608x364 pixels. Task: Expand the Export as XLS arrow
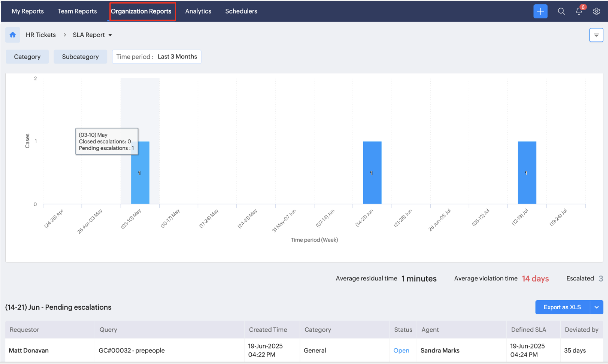click(x=597, y=307)
